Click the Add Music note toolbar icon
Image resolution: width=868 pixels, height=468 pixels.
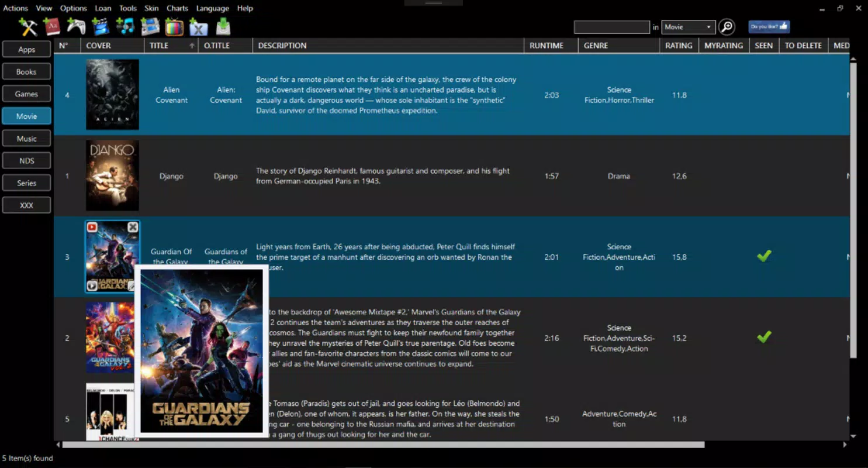tap(125, 26)
